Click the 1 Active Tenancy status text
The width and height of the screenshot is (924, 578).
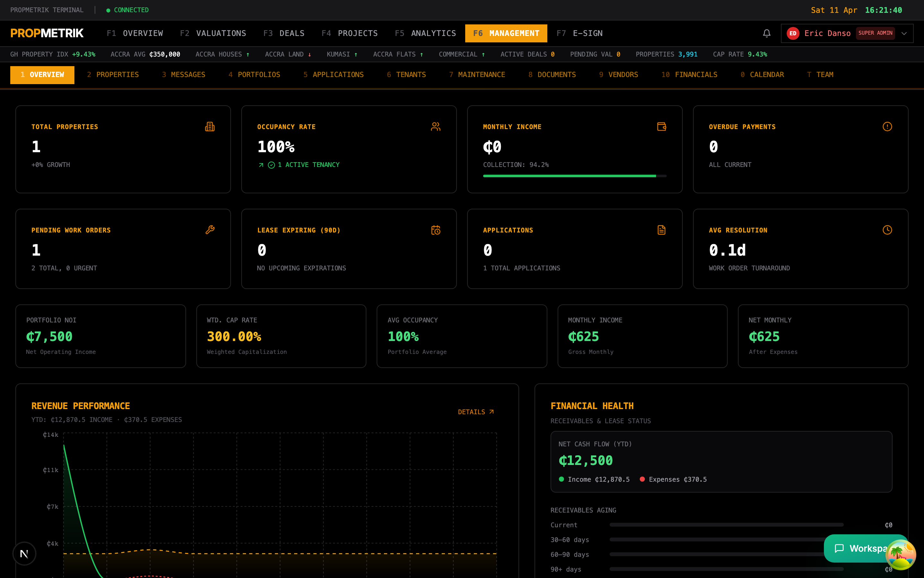tap(309, 165)
